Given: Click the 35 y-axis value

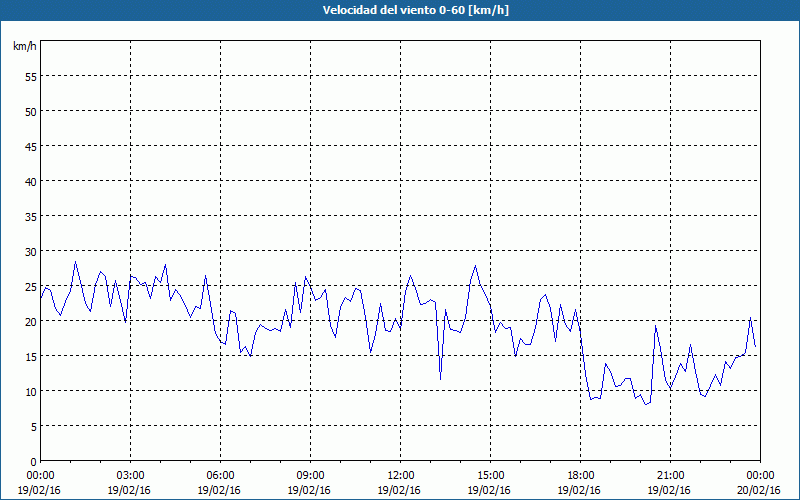Looking at the screenshot, I should click(31, 217).
